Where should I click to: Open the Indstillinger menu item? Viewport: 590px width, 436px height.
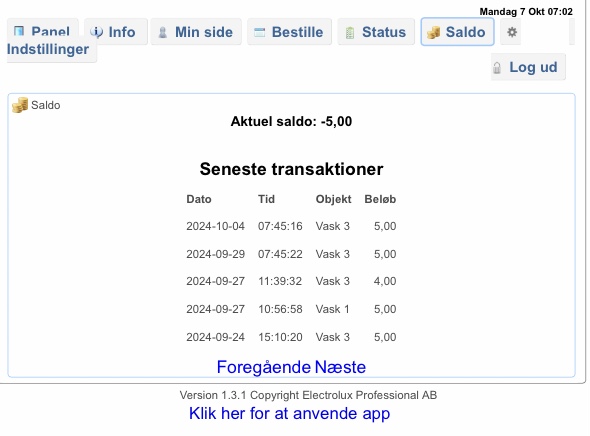pos(48,49)
